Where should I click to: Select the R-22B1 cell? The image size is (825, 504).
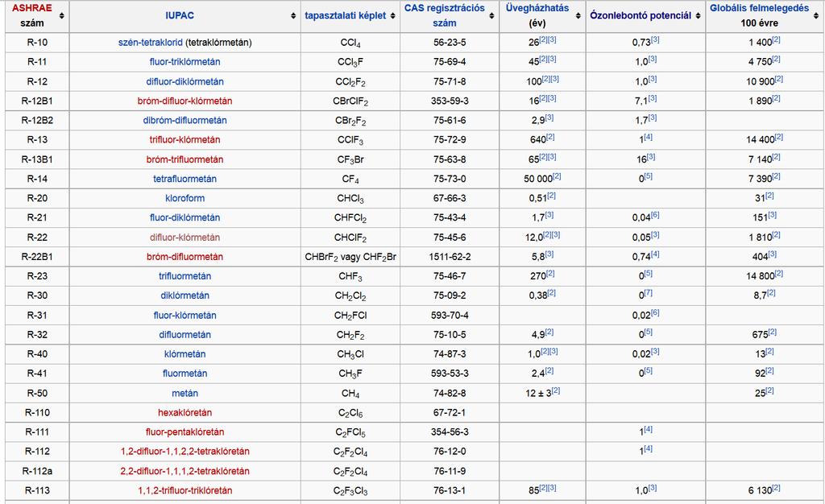tap(37, 257)
